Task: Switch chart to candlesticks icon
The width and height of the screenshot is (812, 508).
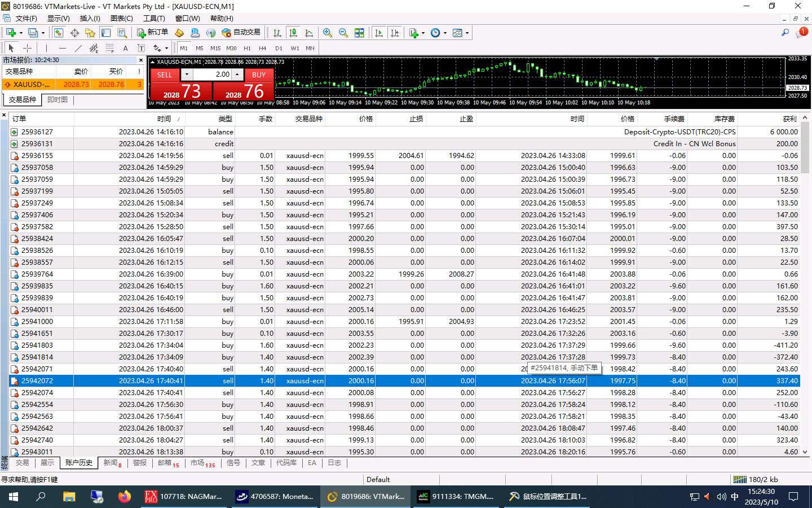Action: click(x=293, y=33)
